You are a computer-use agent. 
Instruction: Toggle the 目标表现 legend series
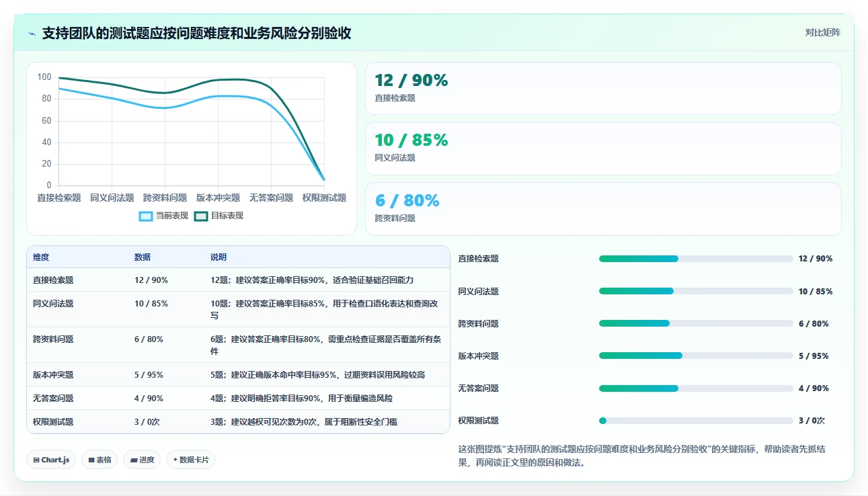pos(219,216)
